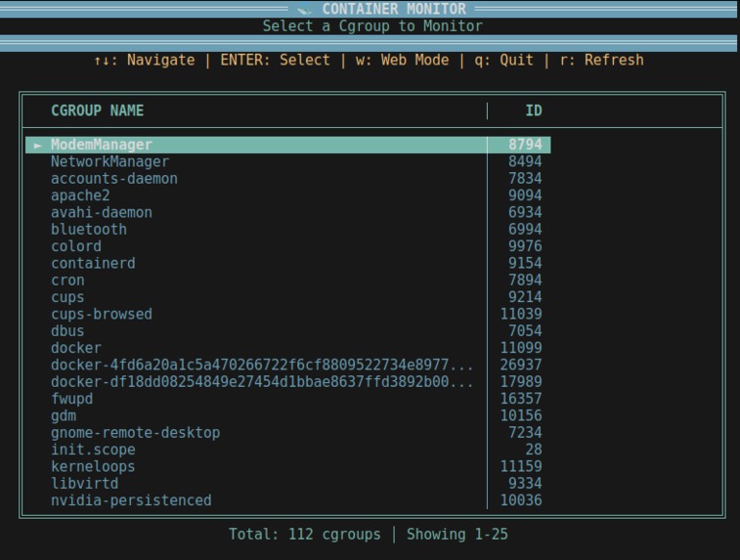The height and width of the screenshot is (560, 740).
Task: Select the init.scope cgroup
Action: (x=93, y=451)
